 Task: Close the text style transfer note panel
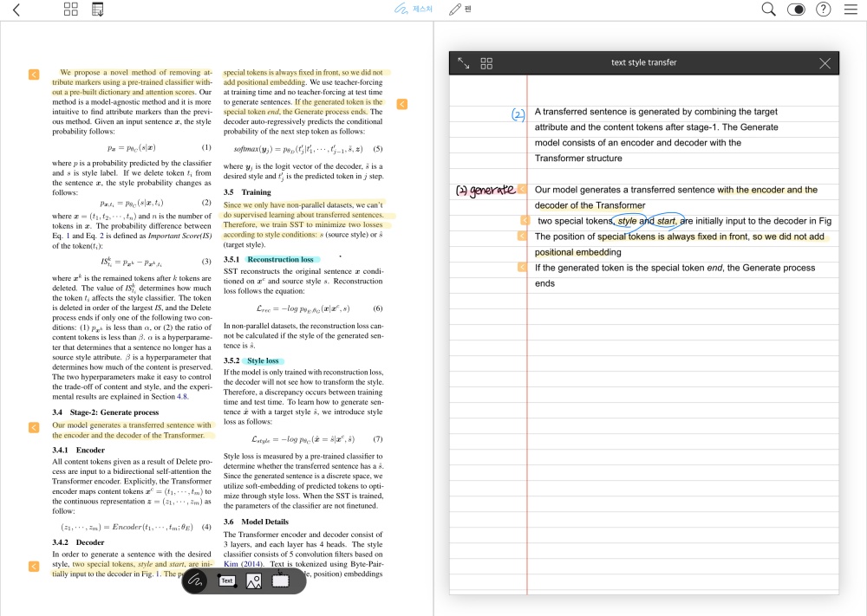pyautogui.click(x=825, y=63)
